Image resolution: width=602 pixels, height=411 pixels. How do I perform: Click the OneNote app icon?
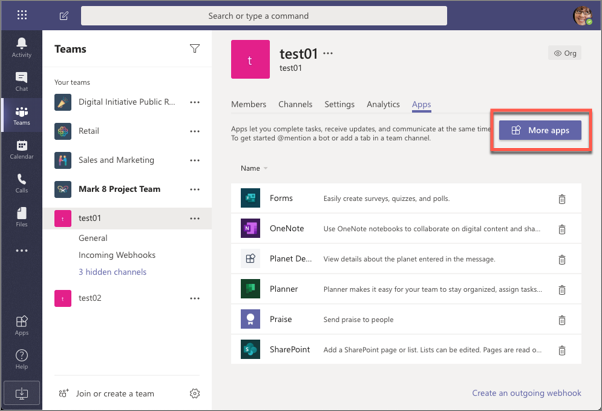pyautogui.click(x=250, y=228)
